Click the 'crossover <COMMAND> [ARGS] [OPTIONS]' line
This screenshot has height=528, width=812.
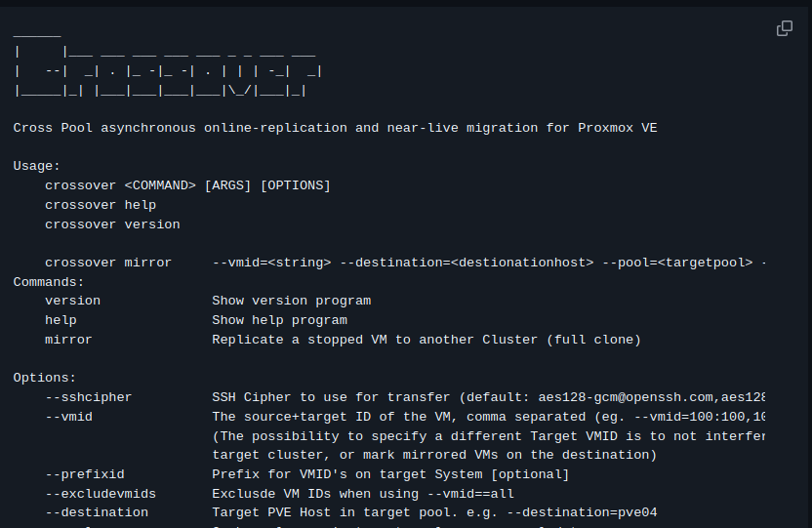click(187, 185)
